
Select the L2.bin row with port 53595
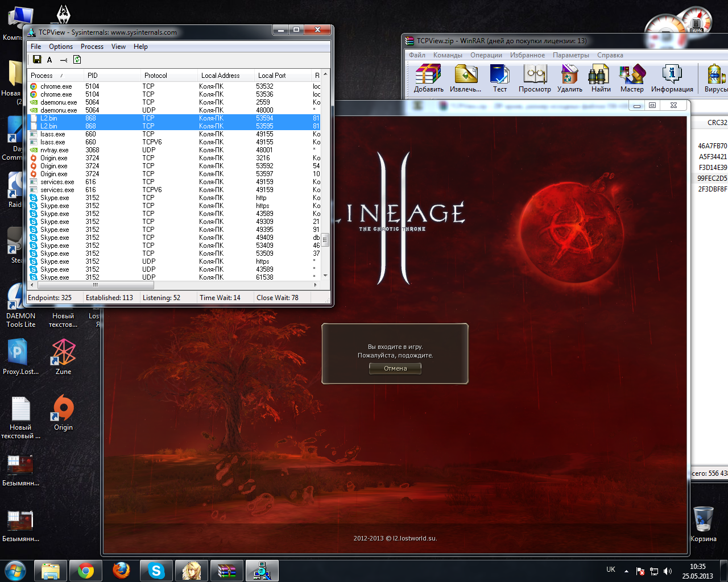click(x=174, y=126)
